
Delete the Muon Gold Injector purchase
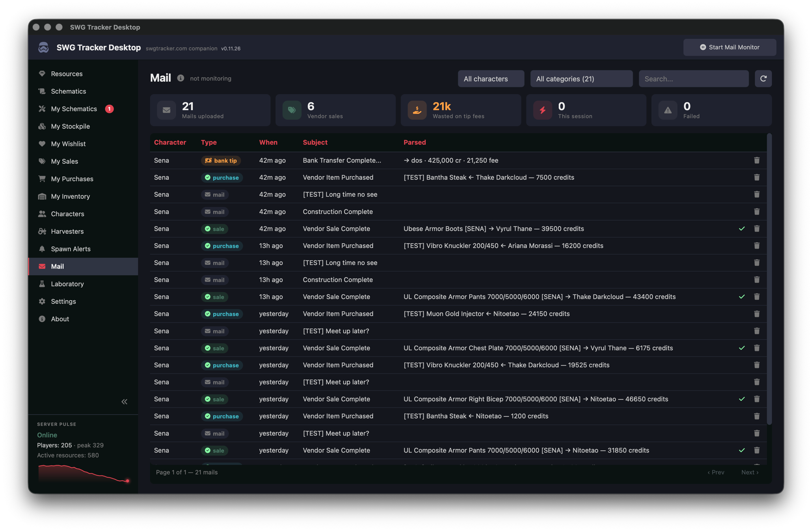[x=757, y=314]
